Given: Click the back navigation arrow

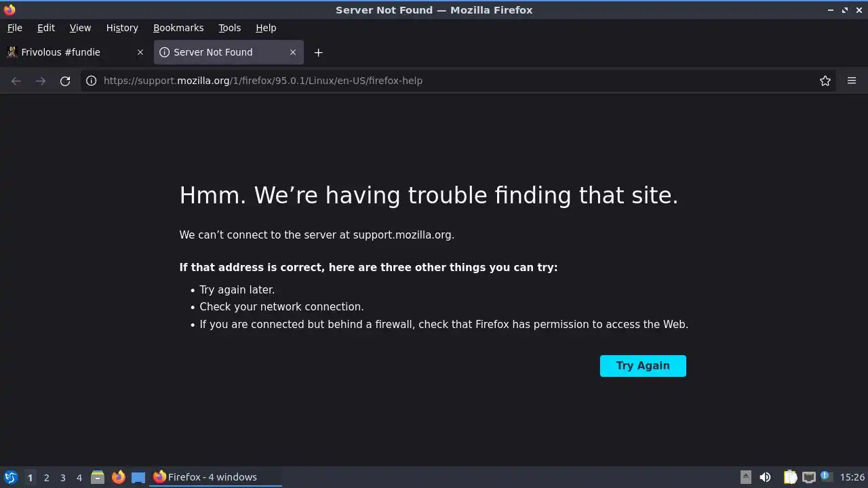Looking at the screenshot, I should pos(16,81).
